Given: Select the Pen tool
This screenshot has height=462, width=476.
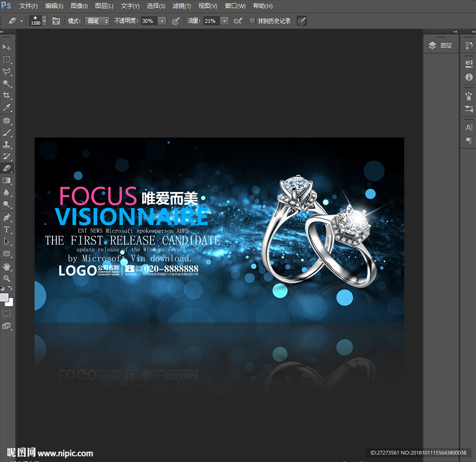Looking at the screenshot, I should coord(7,217).
